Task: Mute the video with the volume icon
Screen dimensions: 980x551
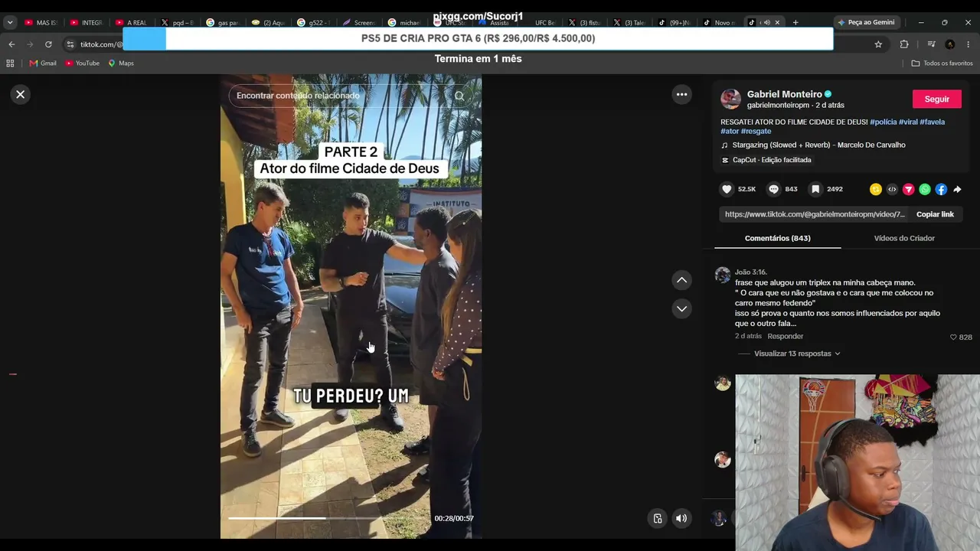Action: (x=681, y=518)
